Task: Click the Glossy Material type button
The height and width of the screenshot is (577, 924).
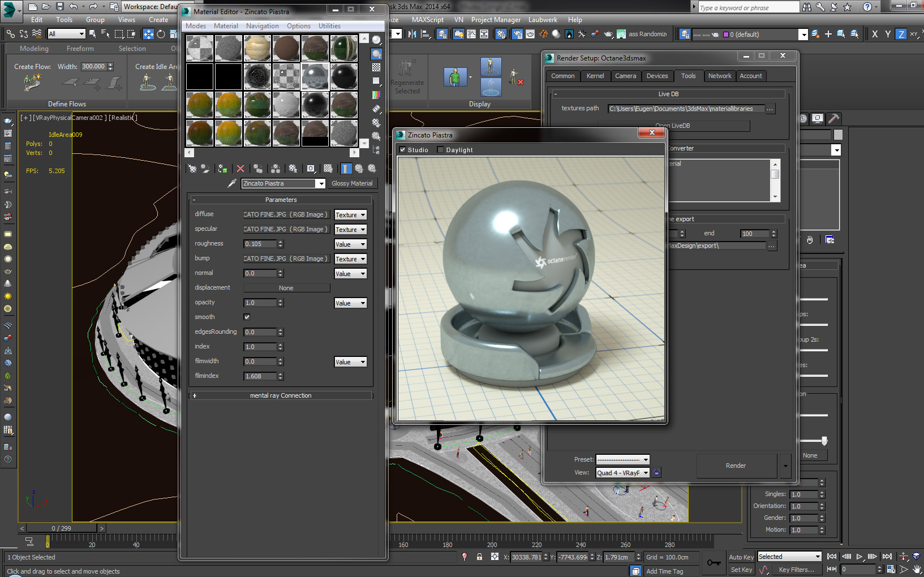Action: pyautogui.click(x=351, y=183)
